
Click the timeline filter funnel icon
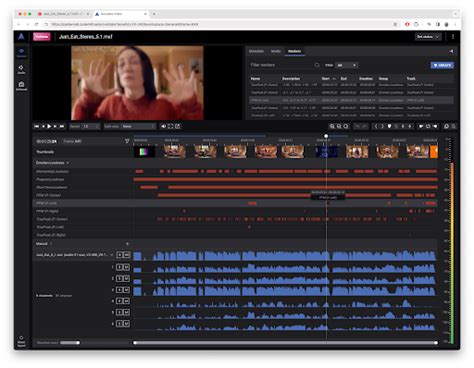(x=127, y=141)
